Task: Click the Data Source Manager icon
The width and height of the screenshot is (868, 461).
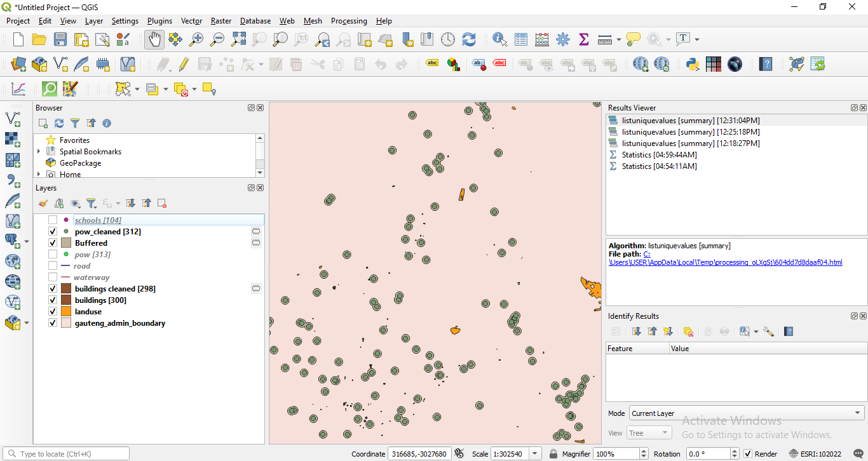Action: [18, 64]
